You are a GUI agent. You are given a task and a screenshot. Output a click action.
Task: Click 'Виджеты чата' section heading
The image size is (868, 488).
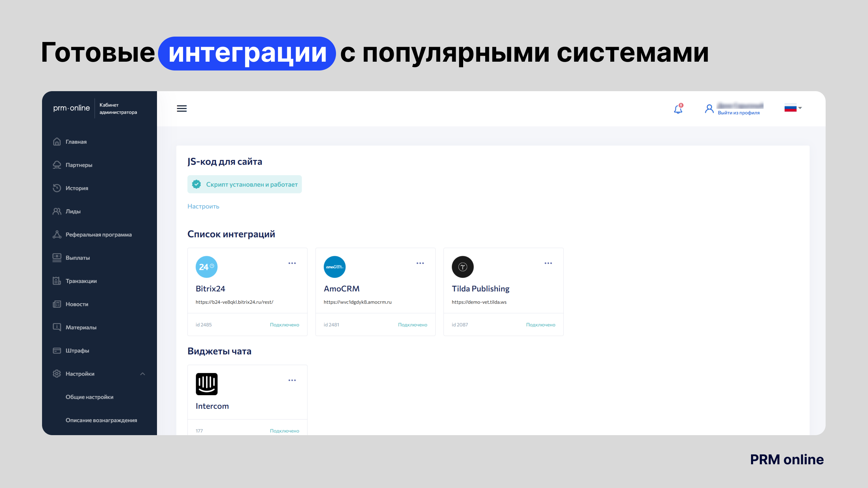click(219, 351)
